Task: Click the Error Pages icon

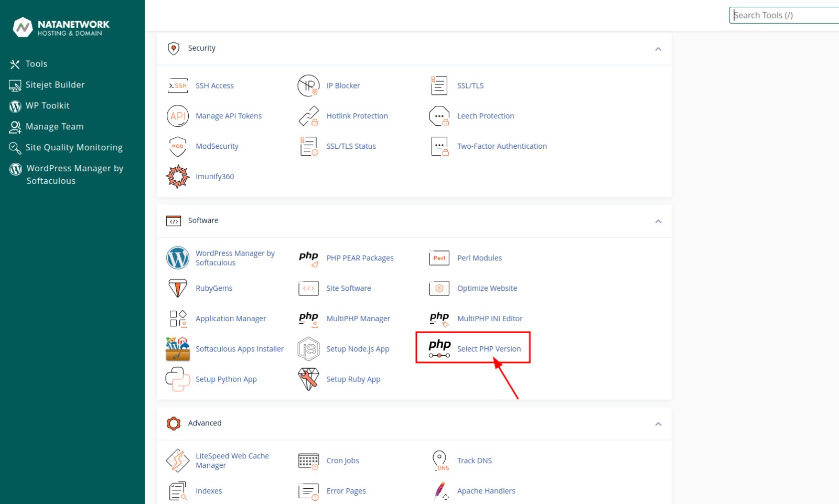Action: coord(308,491)
